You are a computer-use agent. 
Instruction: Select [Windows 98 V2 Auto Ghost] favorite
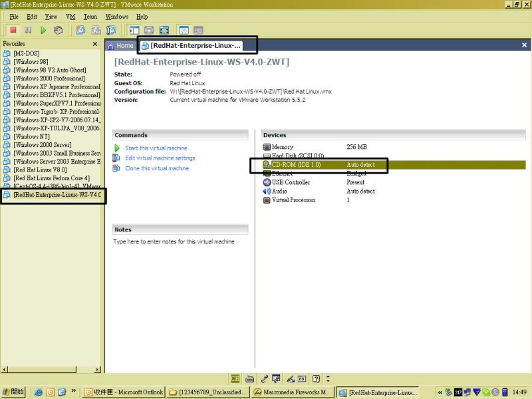pos(49,70)
